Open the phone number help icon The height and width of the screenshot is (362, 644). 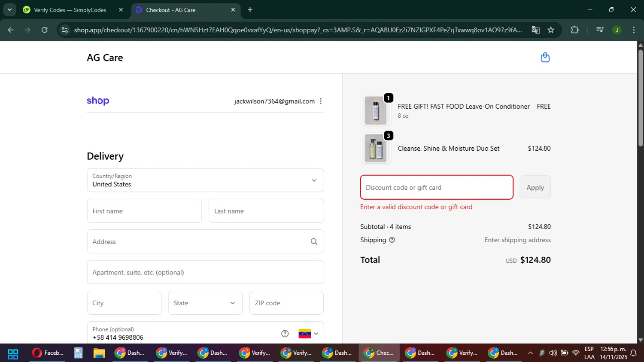(285, 334)
